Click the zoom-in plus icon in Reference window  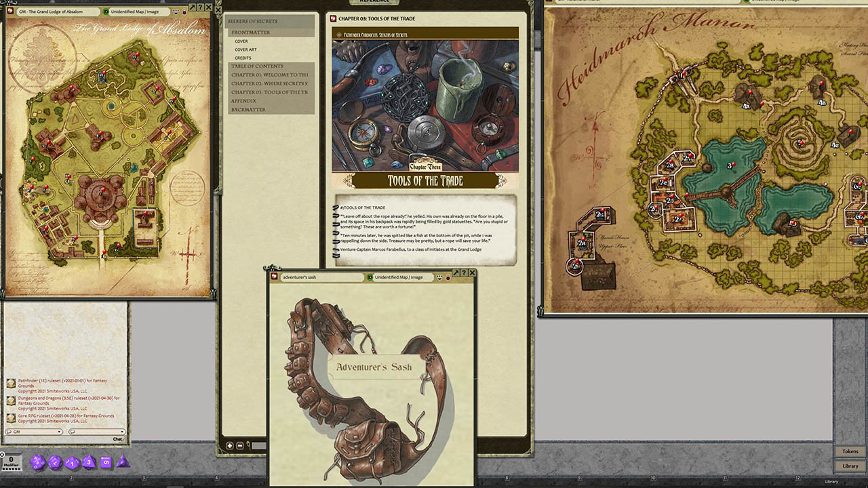click(x=230, y=445)
